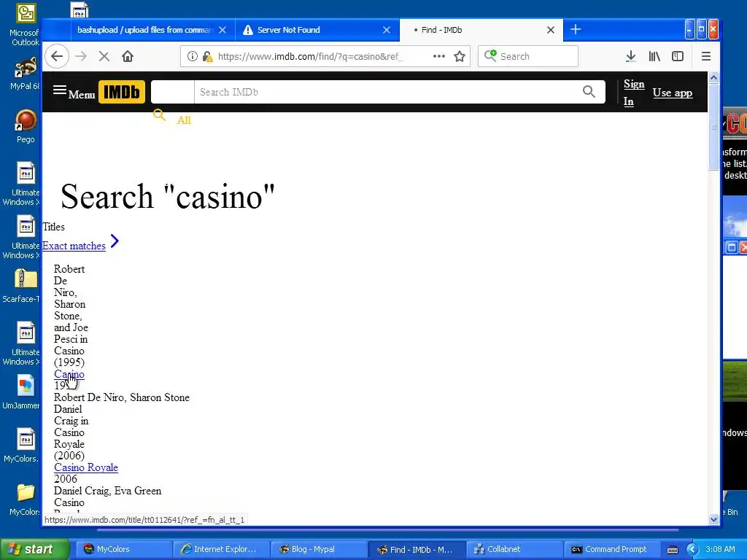Open the Casino 1995 title link
747x560 pixels.
click(69, 374)
